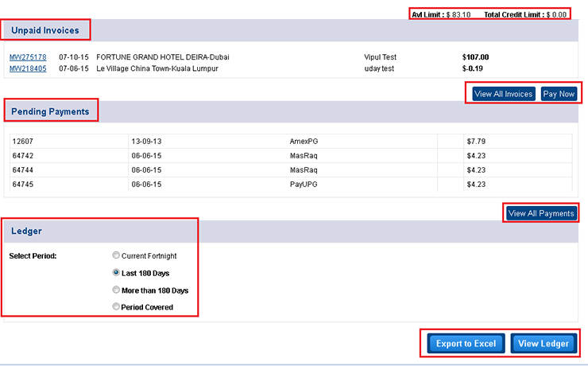Image resolution: width=588 pixels, height=366 pixels.
Task: Open invoice MW275178 link
Action: point(28,57)
